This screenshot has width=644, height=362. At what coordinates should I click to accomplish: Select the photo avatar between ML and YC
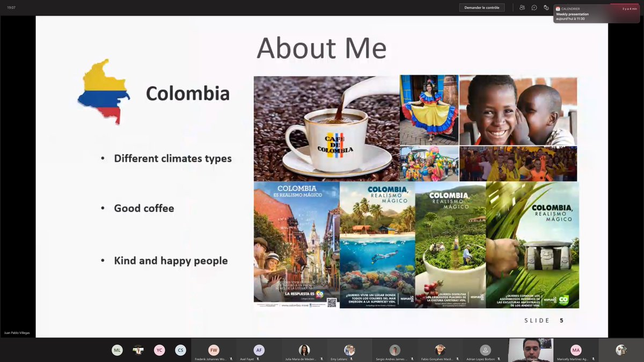tap(138, 350)
